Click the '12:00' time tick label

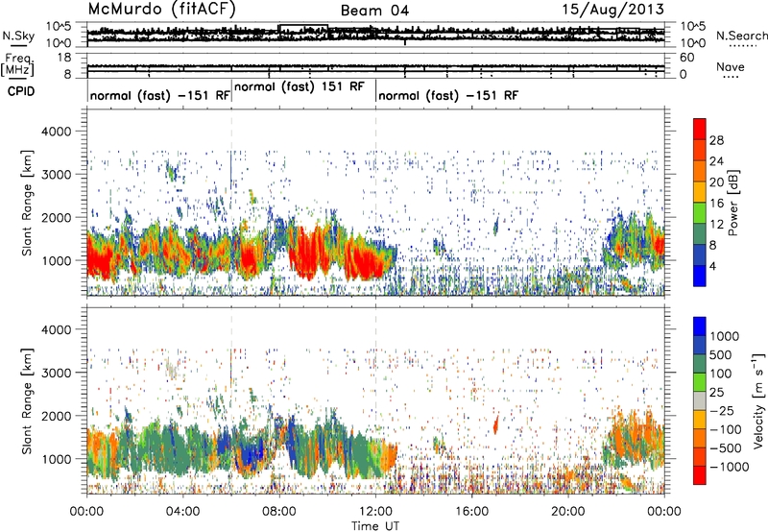tap(375, 512)
